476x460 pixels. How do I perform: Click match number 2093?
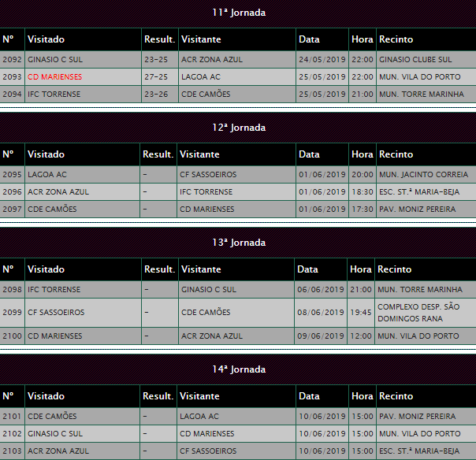coord(12,76)
